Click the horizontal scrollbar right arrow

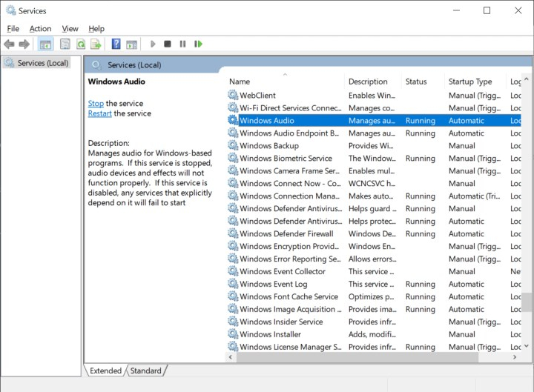coord(515,357)
